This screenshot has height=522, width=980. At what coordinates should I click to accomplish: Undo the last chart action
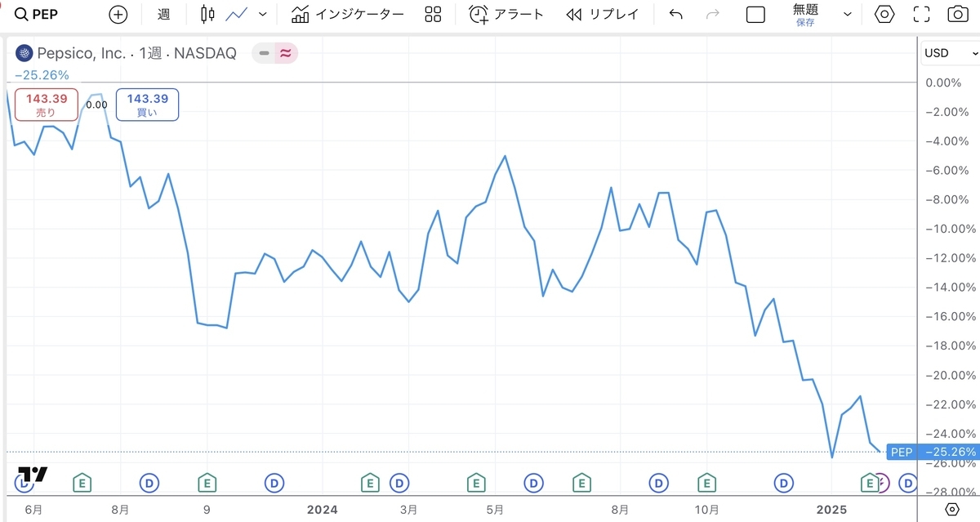tap(675, 14)
